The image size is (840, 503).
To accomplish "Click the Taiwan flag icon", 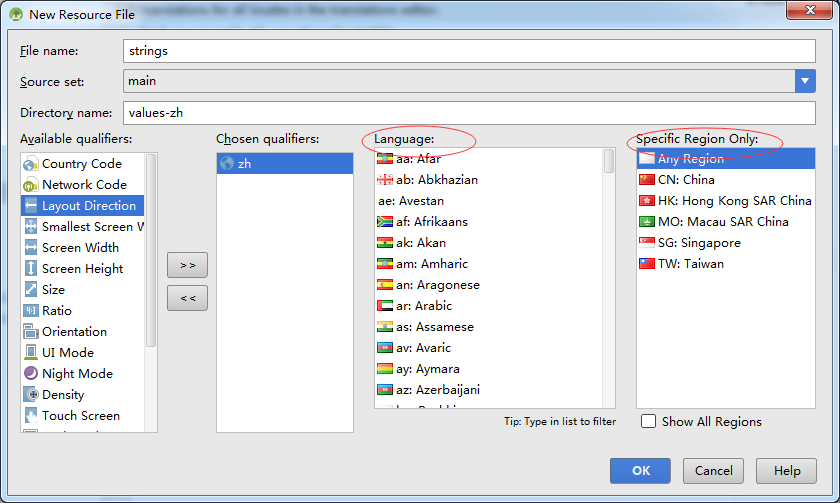I will coord(647,264).
